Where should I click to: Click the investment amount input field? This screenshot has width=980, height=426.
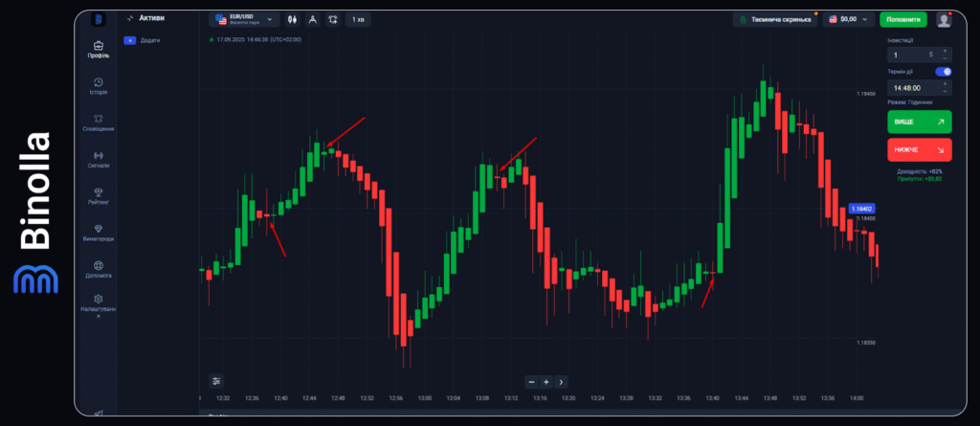[909, 56]
